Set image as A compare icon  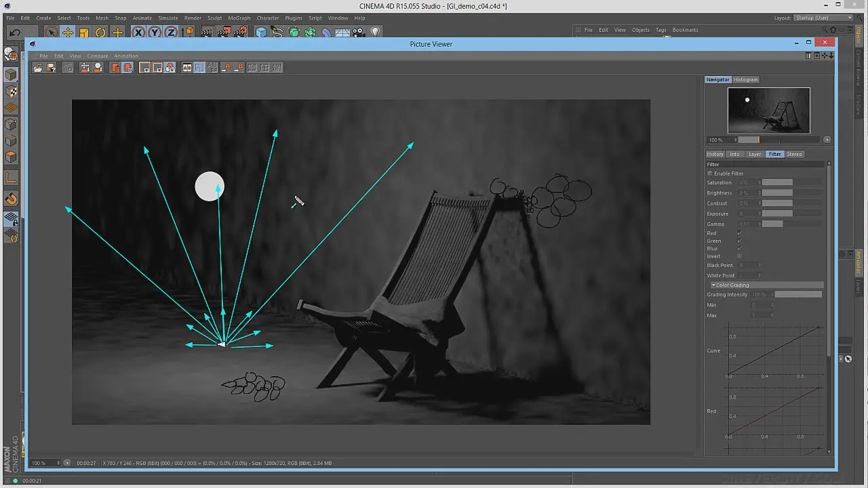(226, 68)
